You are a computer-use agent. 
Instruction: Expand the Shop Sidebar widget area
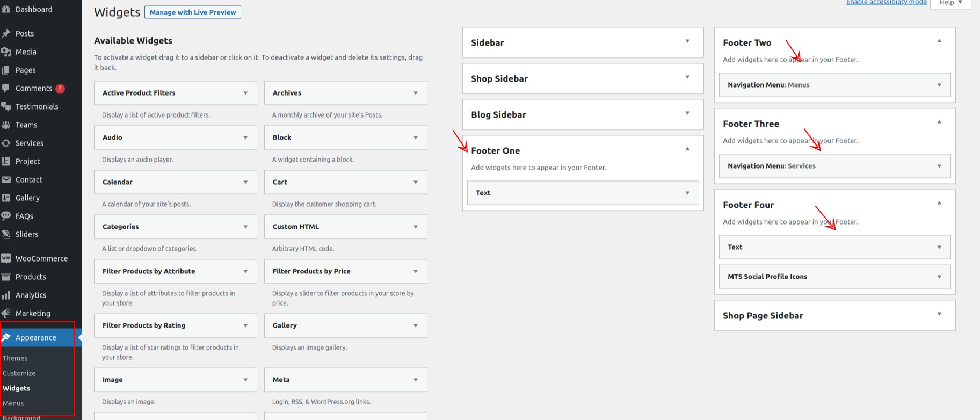point(687,77)
